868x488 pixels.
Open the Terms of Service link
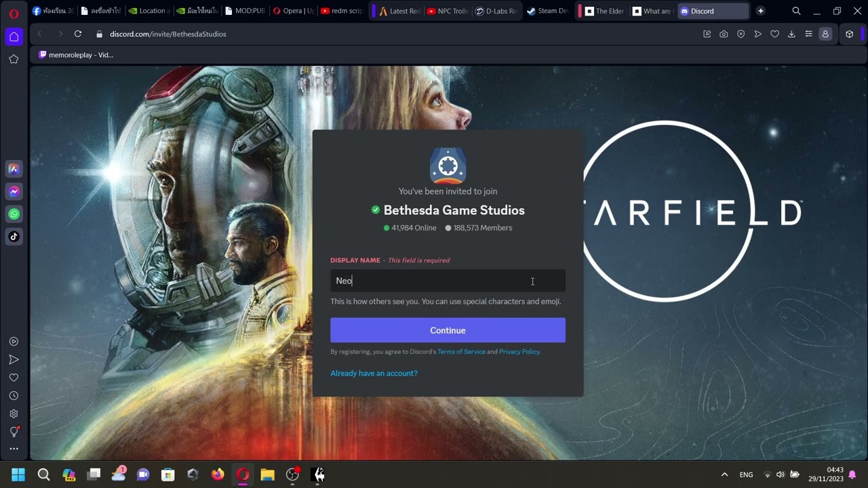(461, 352)
